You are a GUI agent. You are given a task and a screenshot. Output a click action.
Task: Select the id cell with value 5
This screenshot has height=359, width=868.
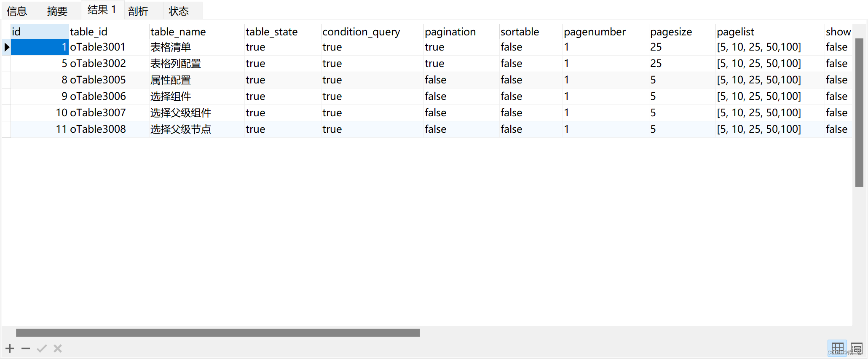(40, 64)
